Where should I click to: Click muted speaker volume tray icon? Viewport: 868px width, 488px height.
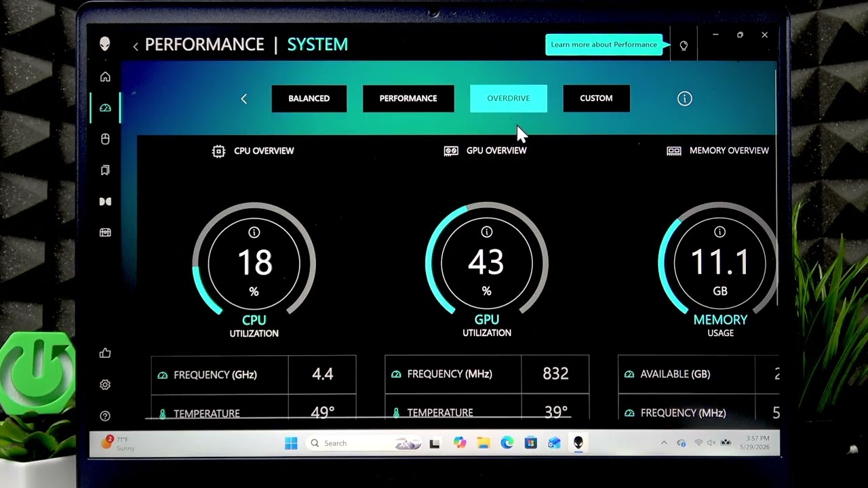(711, 443)
